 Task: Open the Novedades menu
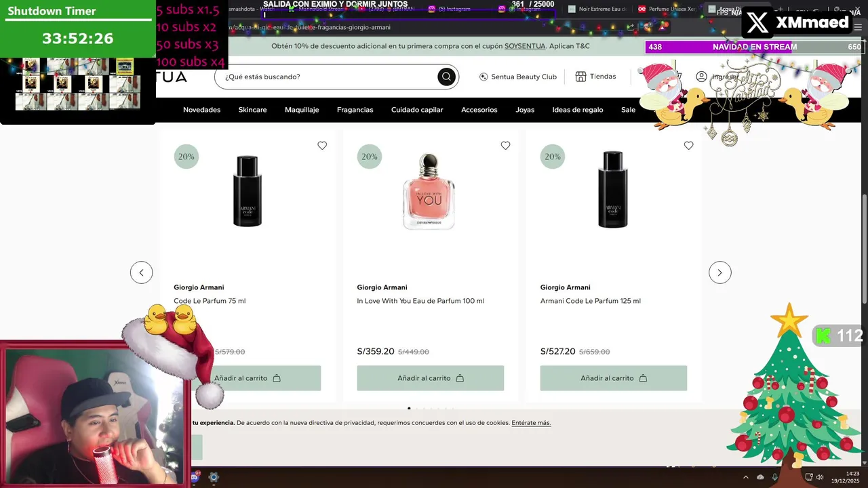201,110
